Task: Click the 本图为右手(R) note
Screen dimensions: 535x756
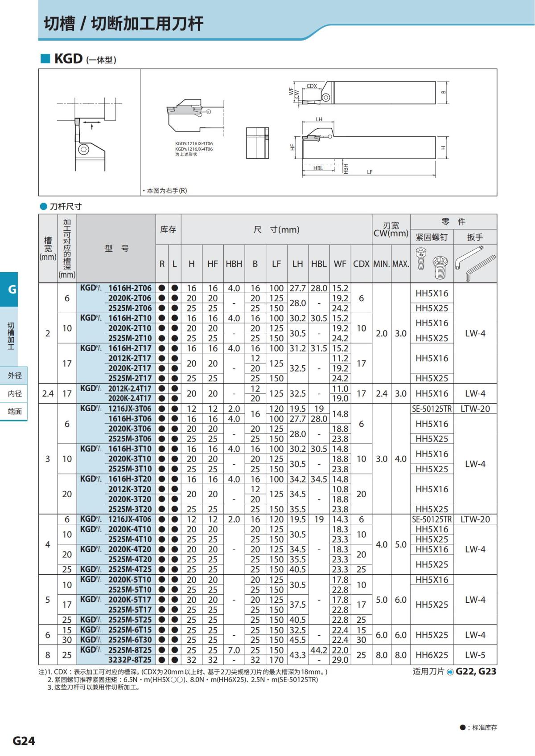Action: (x=165, y=191)
